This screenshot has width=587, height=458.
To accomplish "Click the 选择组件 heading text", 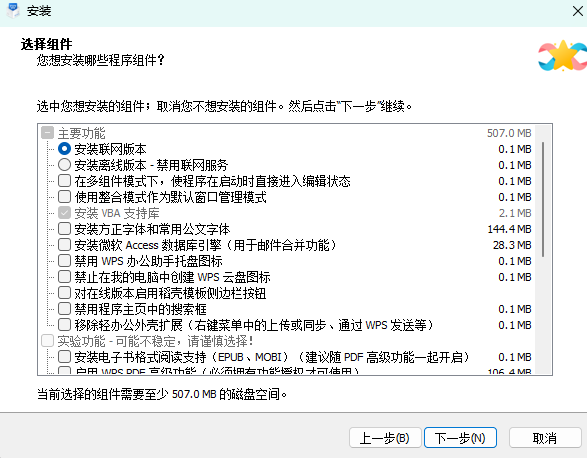I will coord(46,44).
